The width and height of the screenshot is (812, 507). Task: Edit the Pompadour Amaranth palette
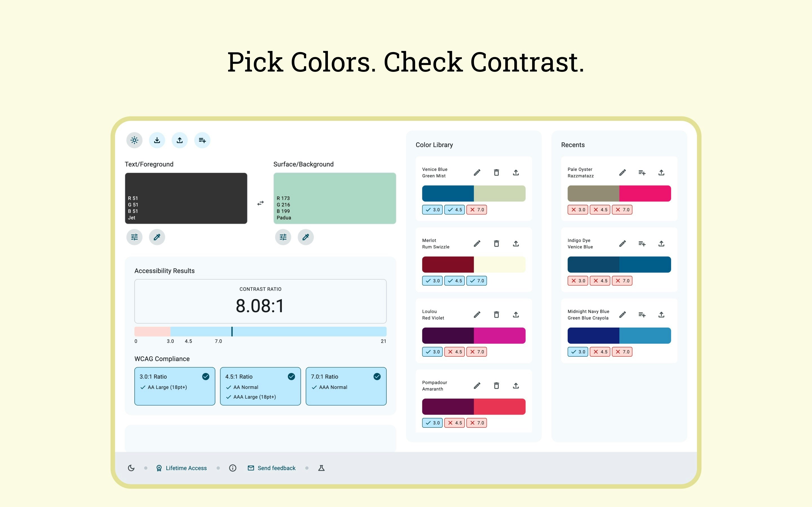pos(477,386)
